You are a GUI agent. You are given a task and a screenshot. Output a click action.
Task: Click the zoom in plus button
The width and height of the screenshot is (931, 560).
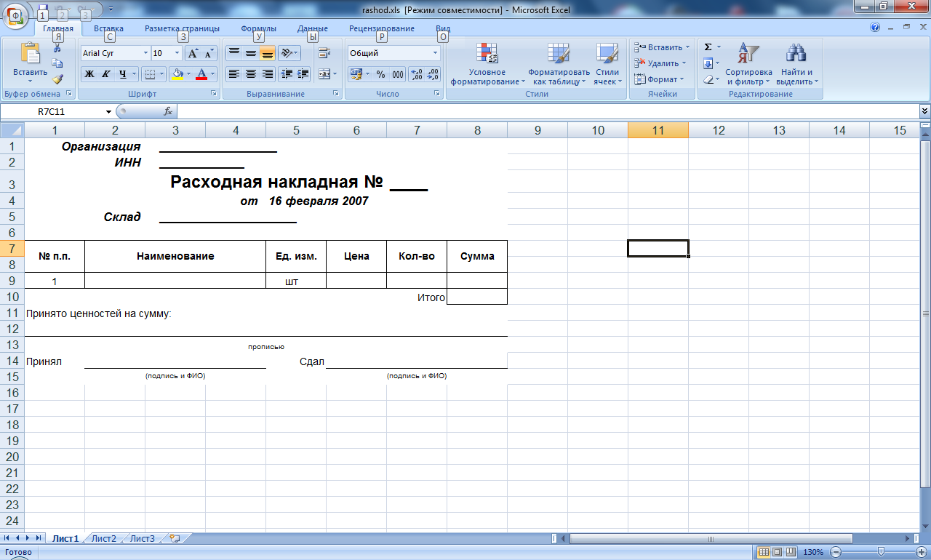click(x=921, y=552)
